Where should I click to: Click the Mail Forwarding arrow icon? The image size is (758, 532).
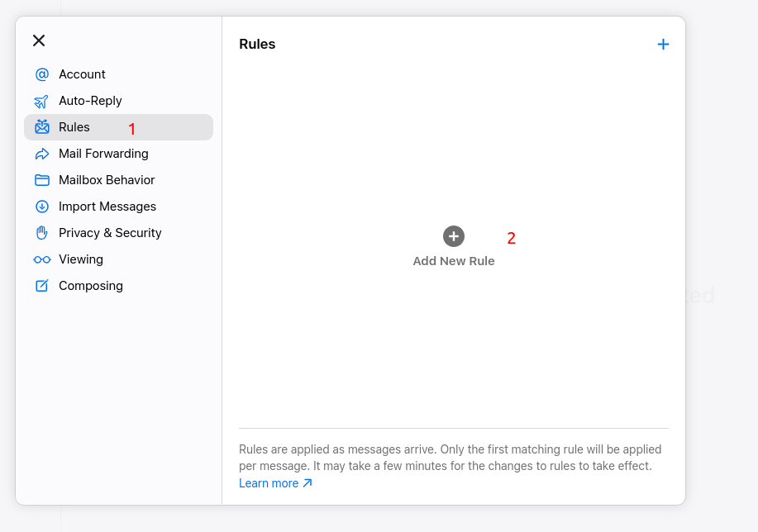[42, 154]
